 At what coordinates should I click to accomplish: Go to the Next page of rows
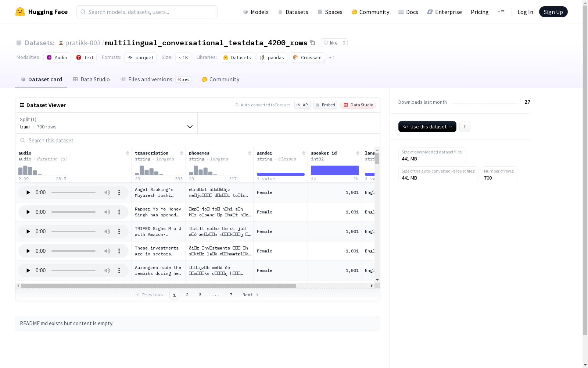point(250,295)
